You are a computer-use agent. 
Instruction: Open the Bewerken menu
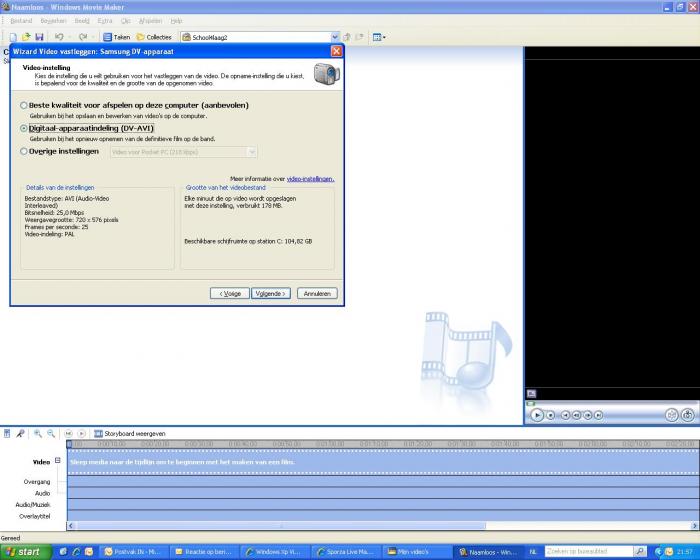[53, 21]
